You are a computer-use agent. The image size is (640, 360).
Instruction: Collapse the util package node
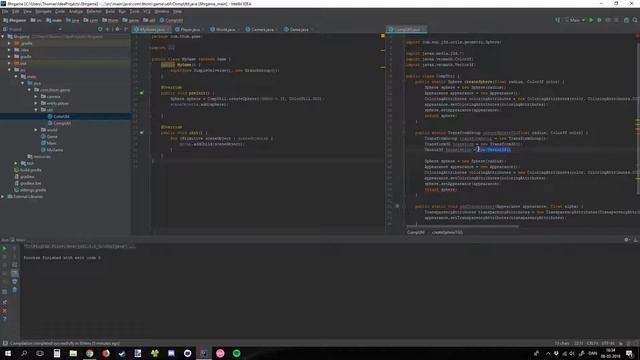pyautogui.click(x=36, y=110)
